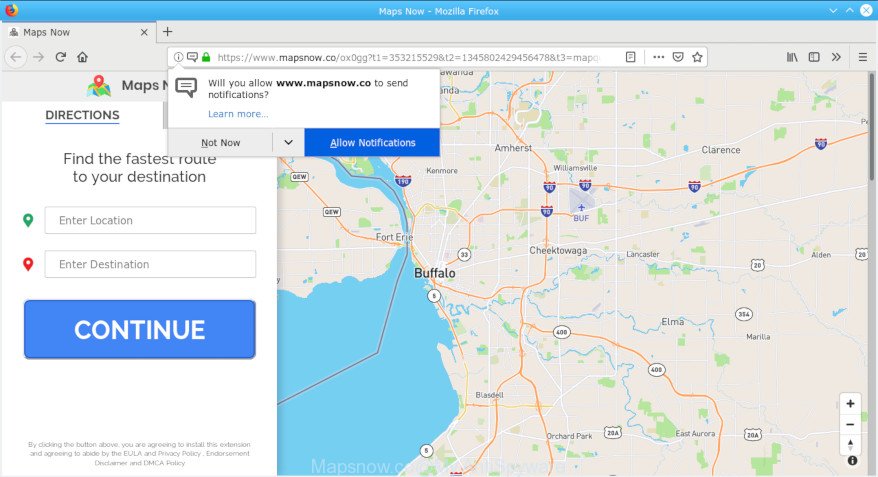Screen dimensions: 878x477
Task: Click the green secure padlock icon
Action: click(206, 57)
